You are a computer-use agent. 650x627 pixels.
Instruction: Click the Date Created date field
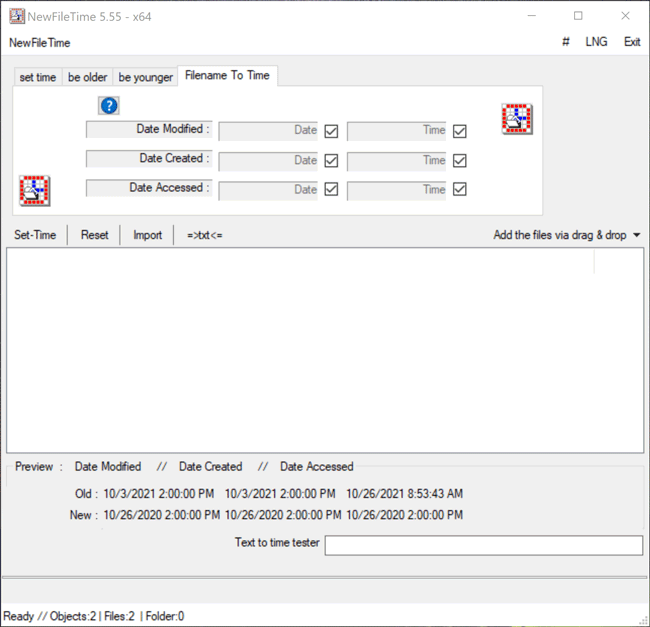tap(268, 161)
